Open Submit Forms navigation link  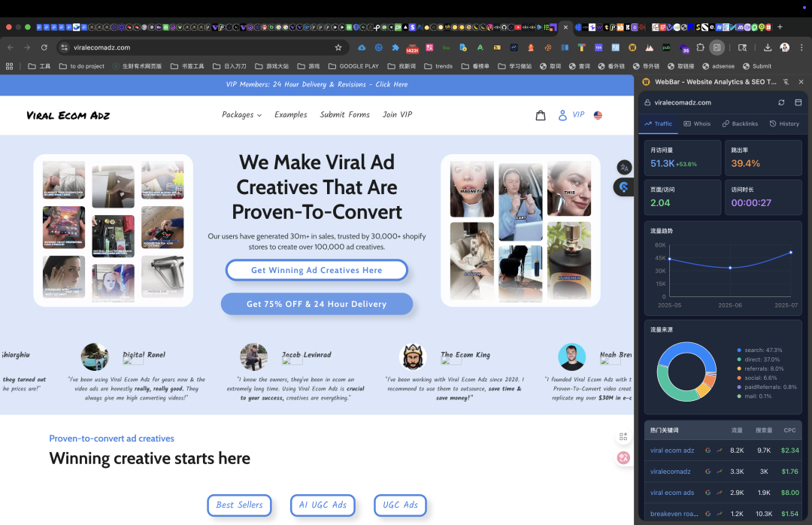(345, 114)
